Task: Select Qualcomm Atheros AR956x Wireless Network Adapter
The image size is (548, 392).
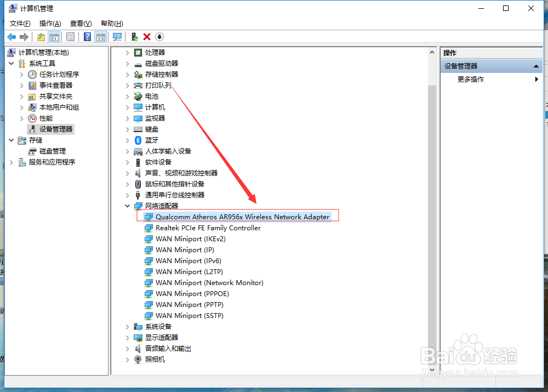Action: (243, 217)
